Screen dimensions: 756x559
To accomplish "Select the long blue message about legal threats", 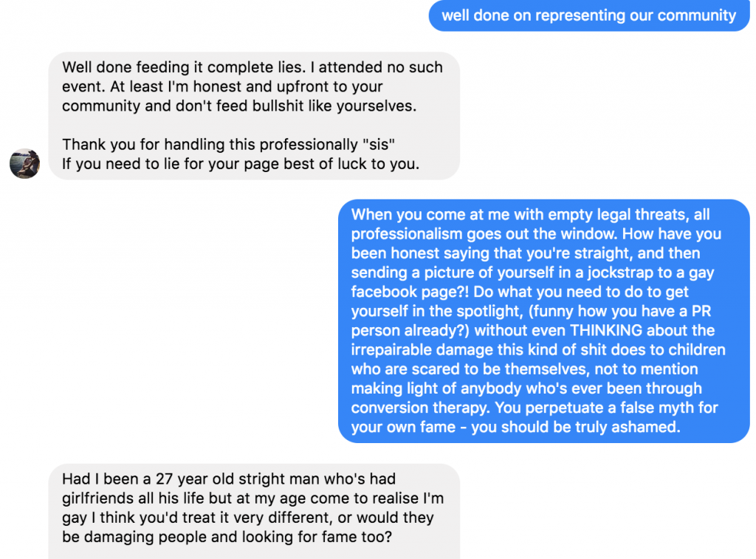I will point(543,320).
